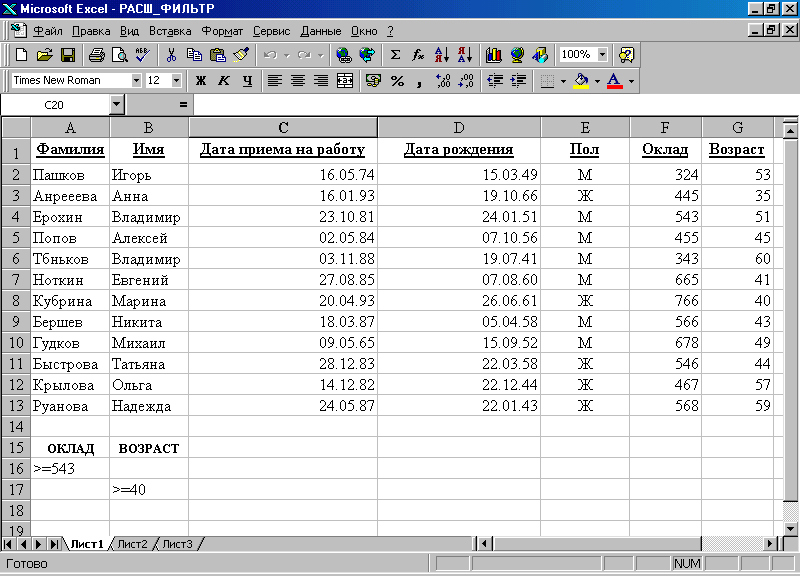This screenshot has height=576, width=800.
Task: Open the fill color dropdown arrow
Action: pyautogui.click(x=597, y=81)
